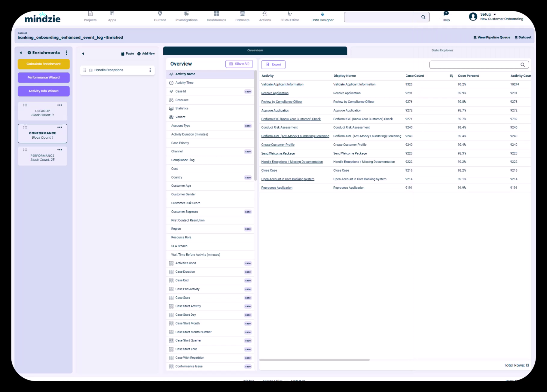Select the PERFORMANCE enrichment block
Image resolution: width=547 pixels, height=392 pixels.
(42, 157)
